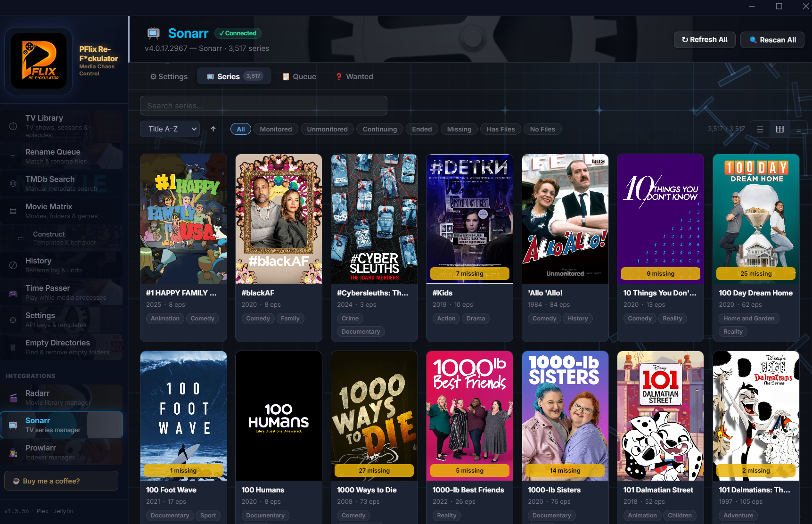Click the Construct sliders icon
812x524 pixels.
click(21, 238)
